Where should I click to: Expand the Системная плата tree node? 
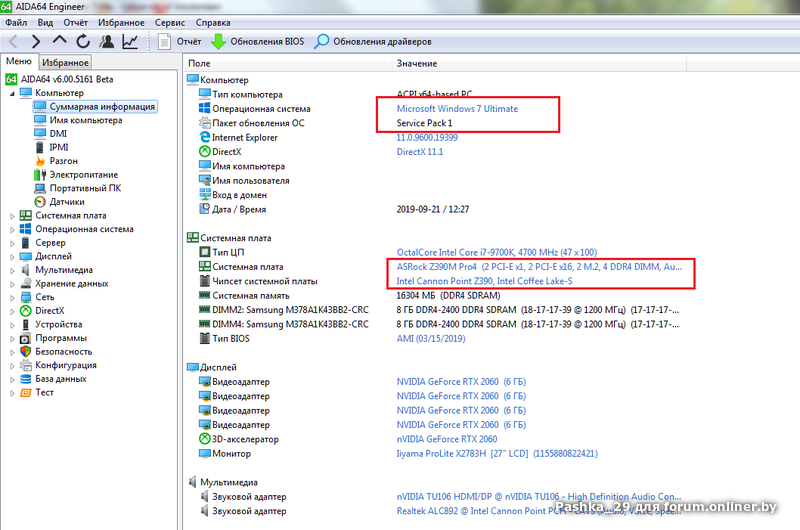(12, 216)
